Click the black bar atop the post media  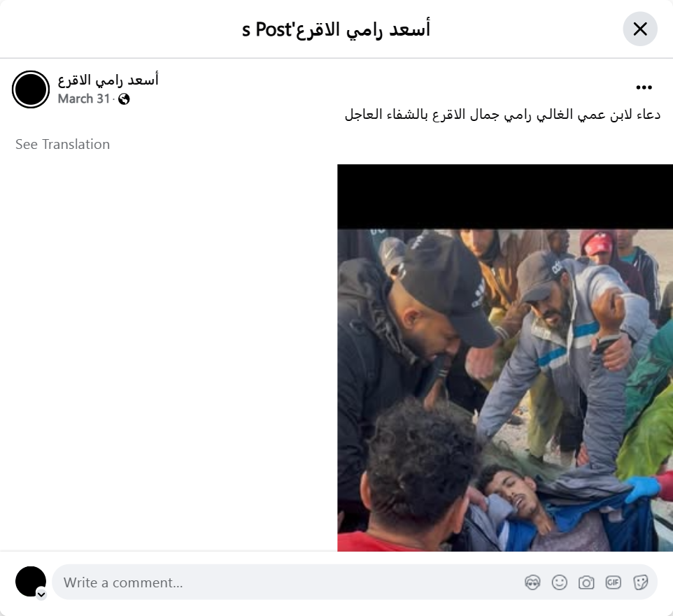[505, 196]
